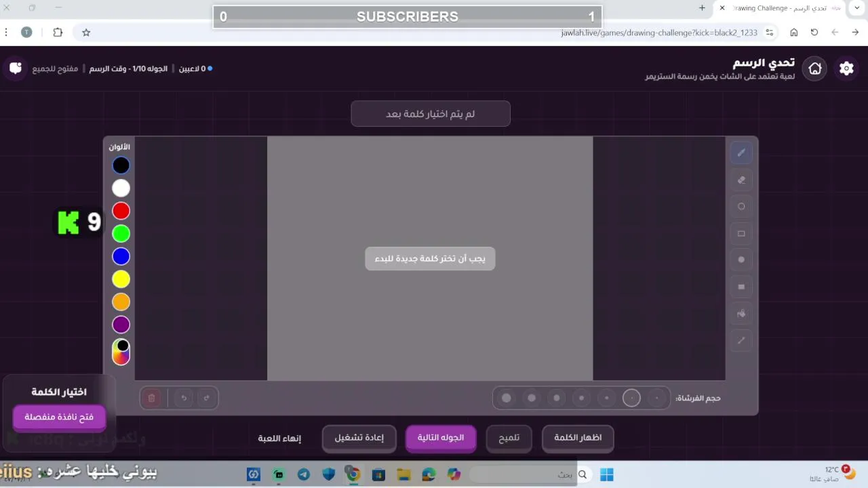Open the browser extensions puzzle icon
This screenshot has width=868, height=488.
pyautogui.click(x=58, y=32)
